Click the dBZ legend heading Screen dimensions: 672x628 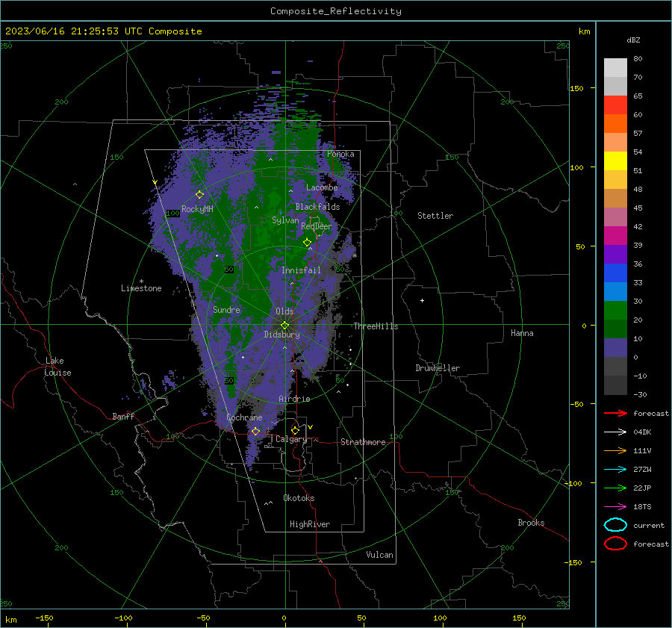click(x=633, y=40)
